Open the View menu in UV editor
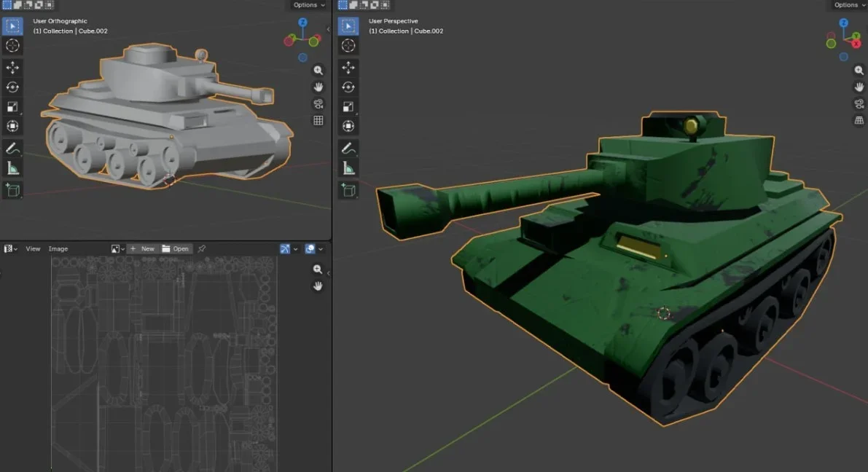 (x=33, y=249)
